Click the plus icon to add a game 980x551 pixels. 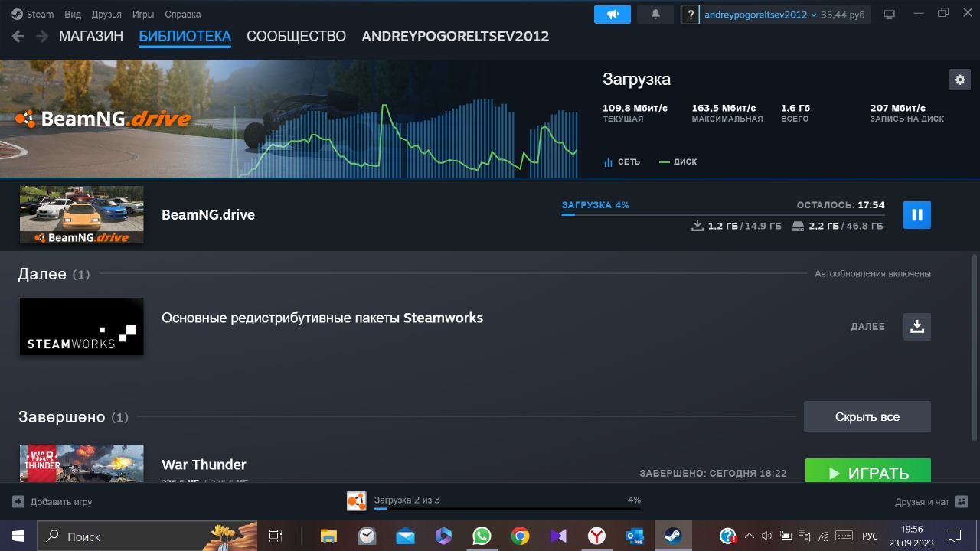pos(18,502)
